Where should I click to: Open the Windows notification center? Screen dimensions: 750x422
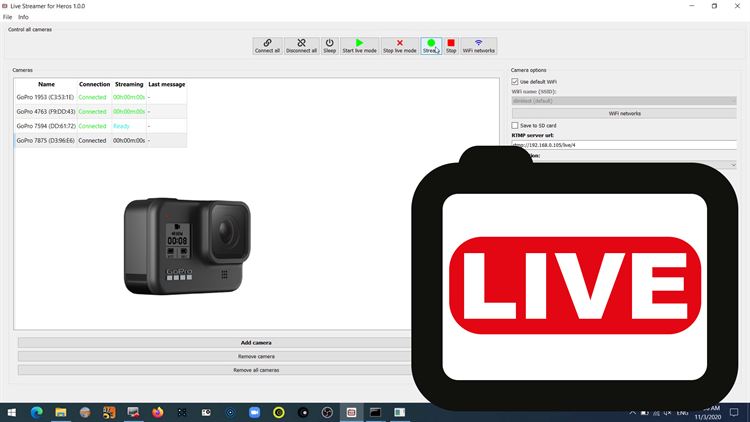(734, 412)
